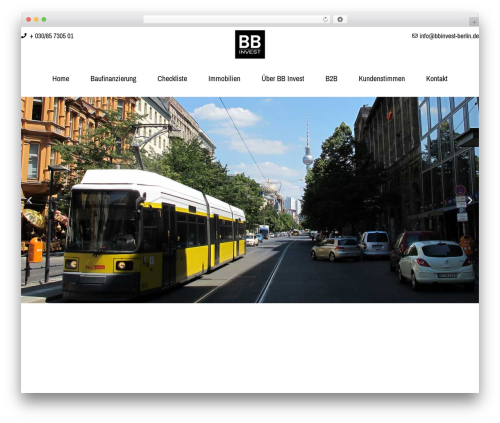This screenshot has height=423, width=500.
Task: Reload page icon in address bar
Action: (325, 19)
